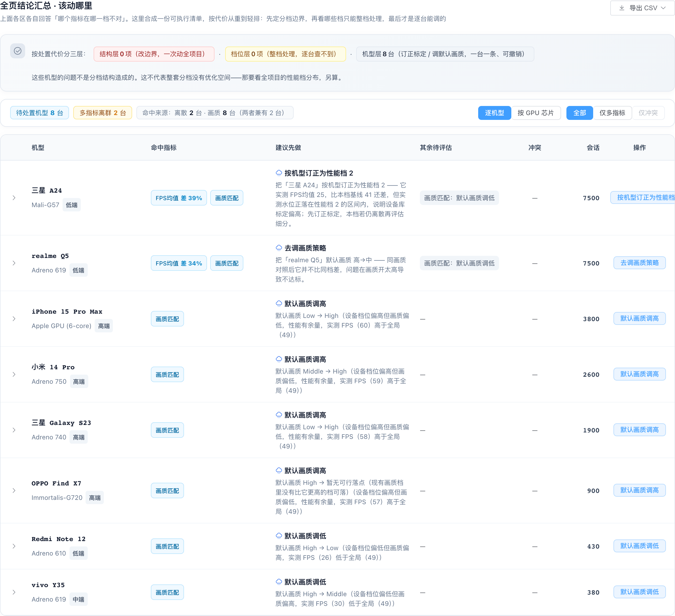The width and height of the screenshot is (675, 616).
Task: Click the 档位层 0 项 yellow tag
Action: click(285, 54)
